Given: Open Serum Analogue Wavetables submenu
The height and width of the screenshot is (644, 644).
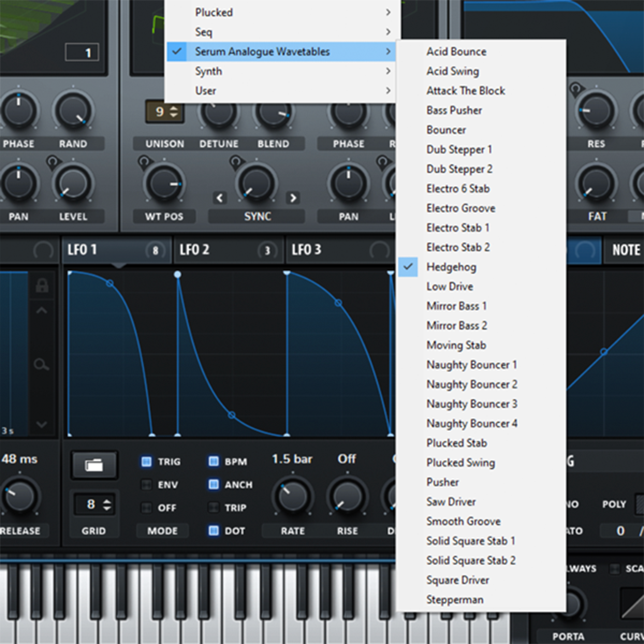Looking at the screenshot, I should click(x=281, y=51).
